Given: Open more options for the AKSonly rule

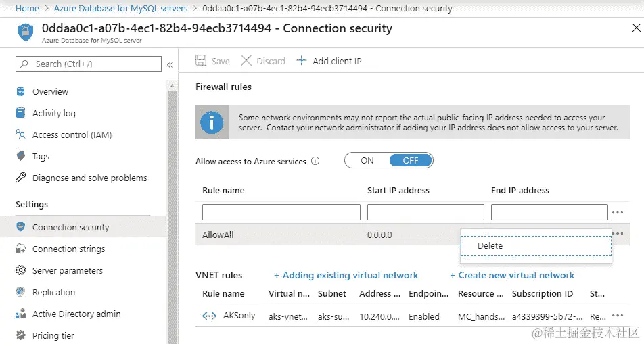Looking at the screenshot, I should click(618, 316).
